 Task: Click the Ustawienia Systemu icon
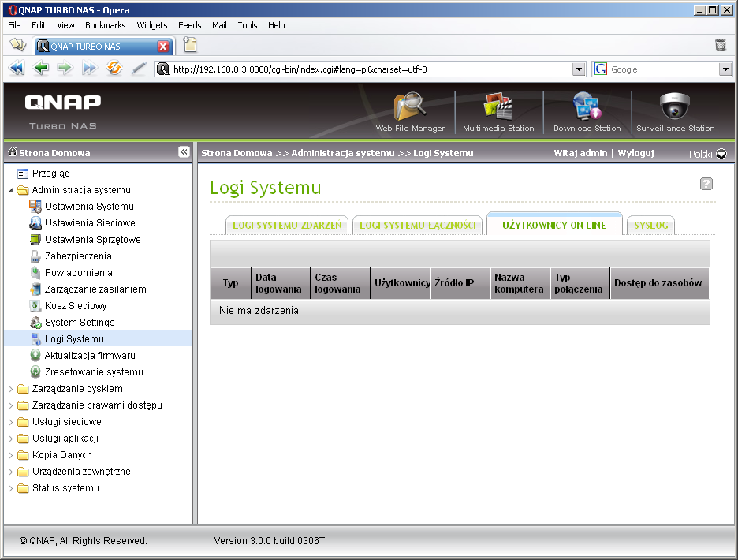click(35, 207)
